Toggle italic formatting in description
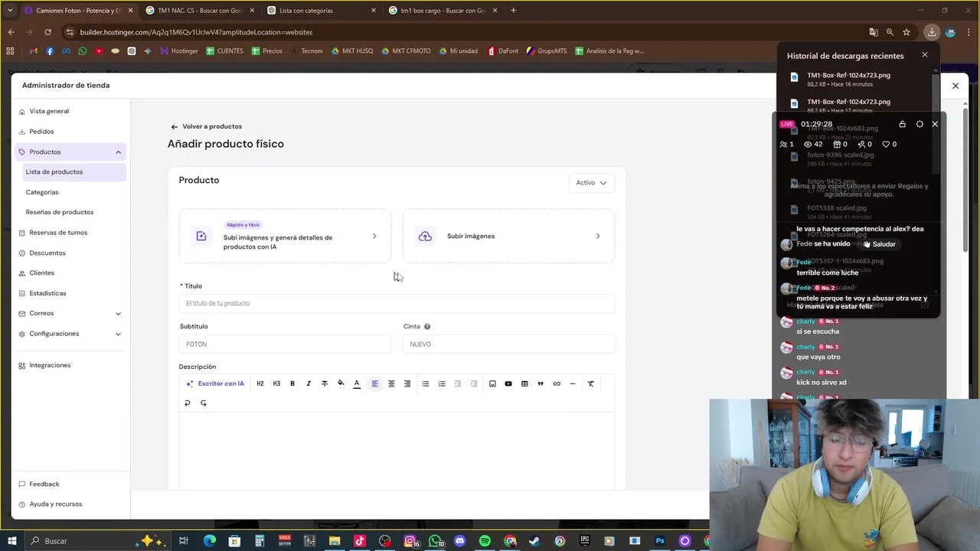The image size is (980, 551). point(309,383)
